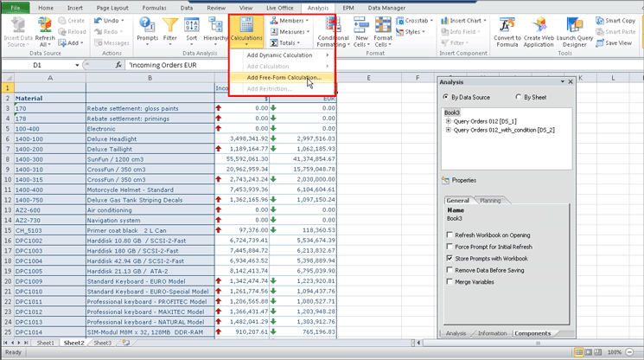The width and height of the screenshot is (644, 360).
Task: Switch to the Data Manager ribbon tab
Action: click(x=386, y=8)
